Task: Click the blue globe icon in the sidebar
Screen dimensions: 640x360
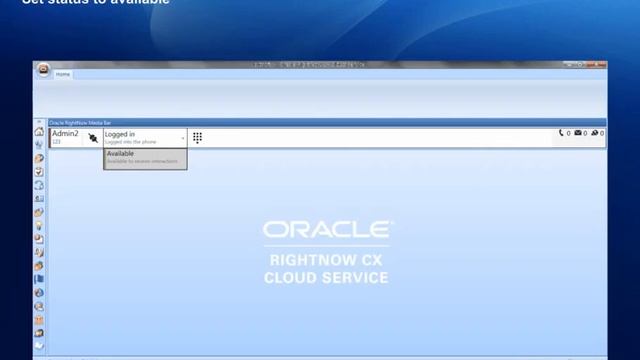Action: point(39,293)
